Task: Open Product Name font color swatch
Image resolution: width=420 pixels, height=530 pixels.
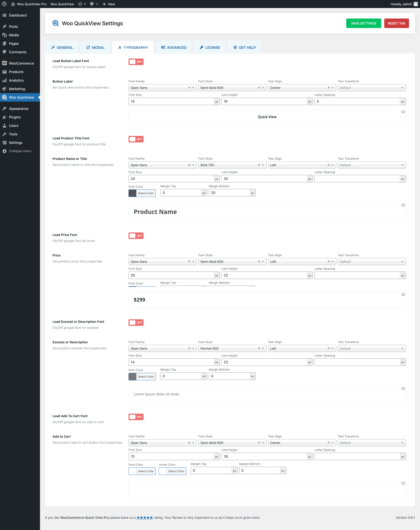Action: tap(133, 193)
